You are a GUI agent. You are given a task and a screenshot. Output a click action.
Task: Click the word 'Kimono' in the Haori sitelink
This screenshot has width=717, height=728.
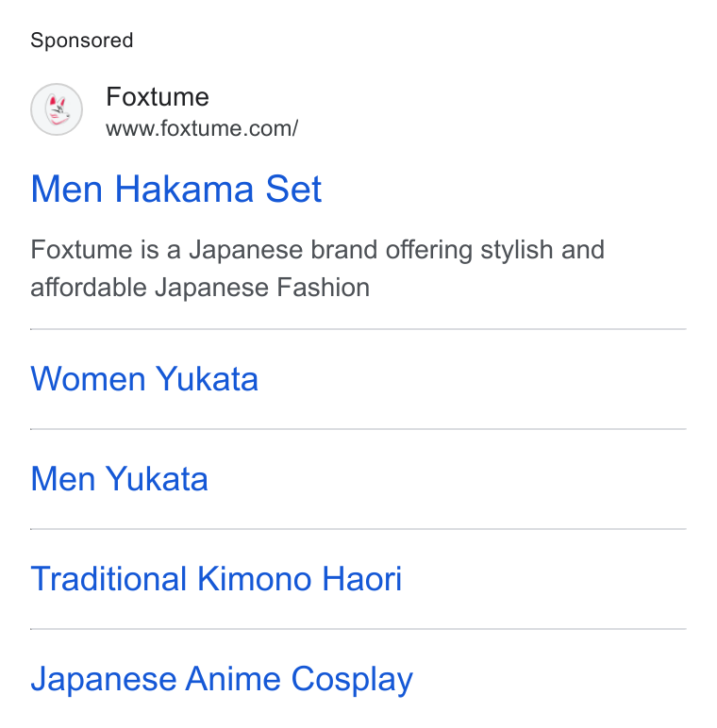(x=255, y=578)
